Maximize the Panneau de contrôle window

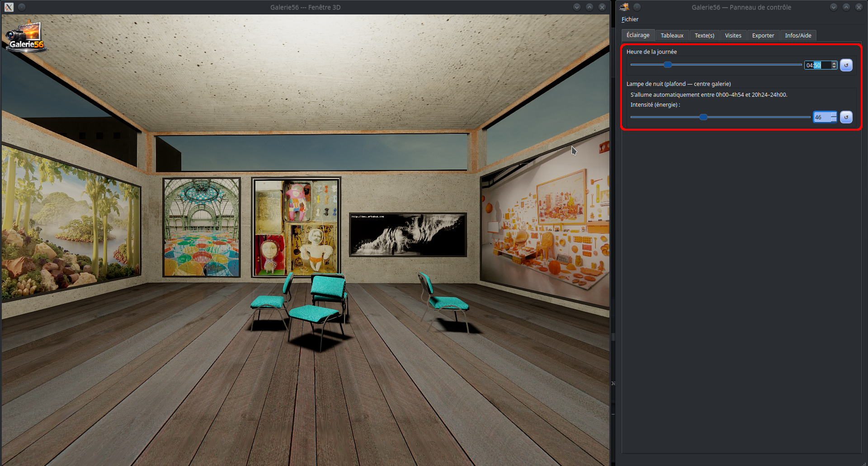[x=846, y=7]
